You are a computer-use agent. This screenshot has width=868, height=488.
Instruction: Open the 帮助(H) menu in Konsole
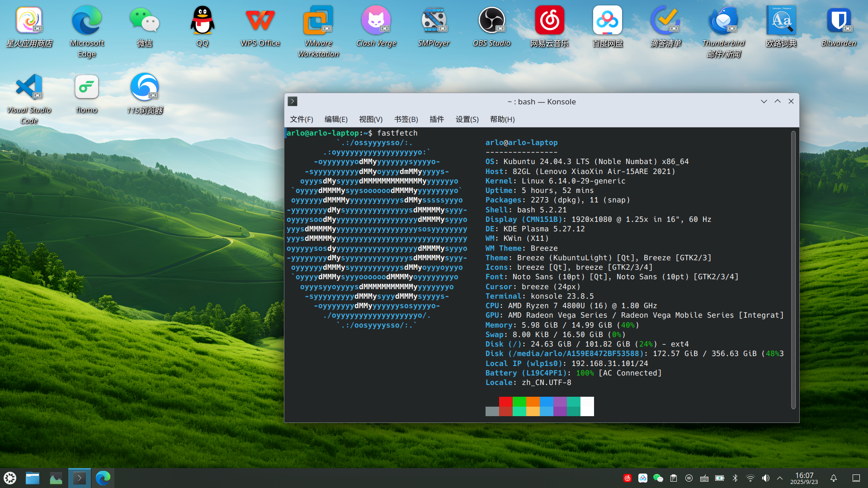(x=502, y=119)
